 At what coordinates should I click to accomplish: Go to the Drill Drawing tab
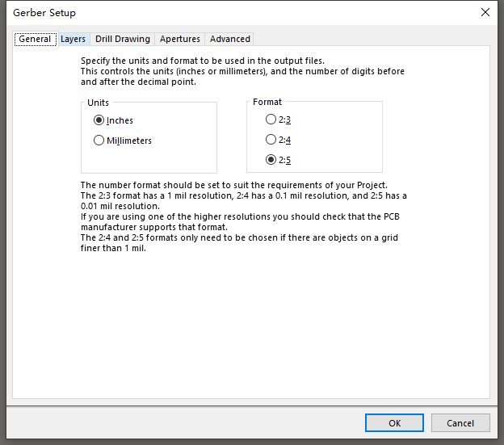click(123, 40)
